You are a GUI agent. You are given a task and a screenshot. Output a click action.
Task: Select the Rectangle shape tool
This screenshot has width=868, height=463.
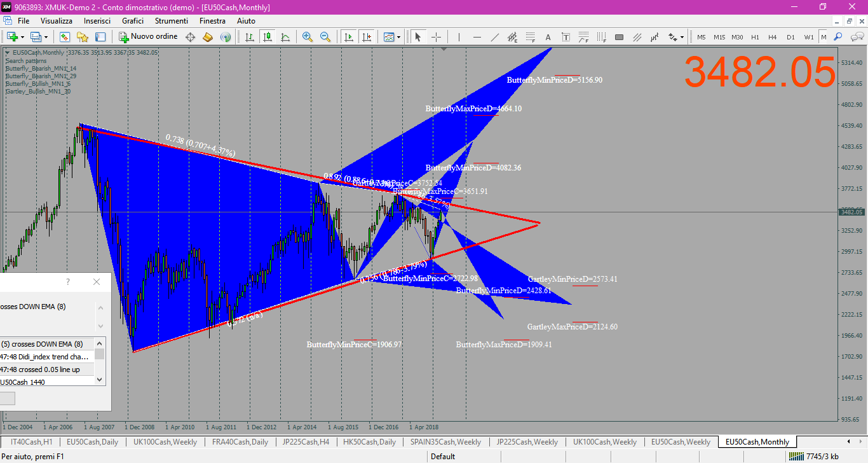[619, 37]
